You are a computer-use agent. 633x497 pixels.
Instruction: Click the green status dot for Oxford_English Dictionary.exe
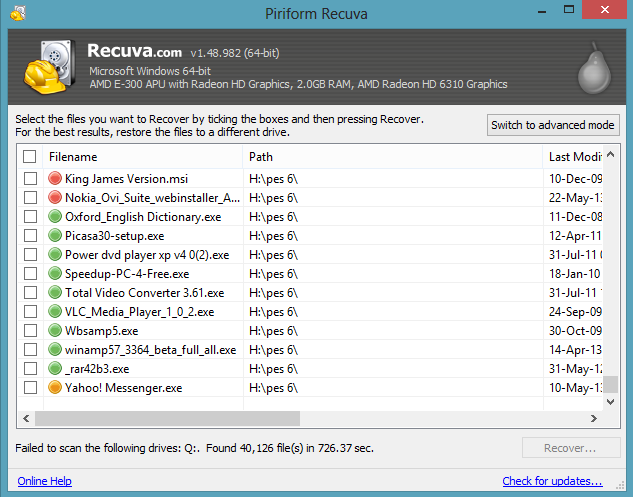click(54, 216)
